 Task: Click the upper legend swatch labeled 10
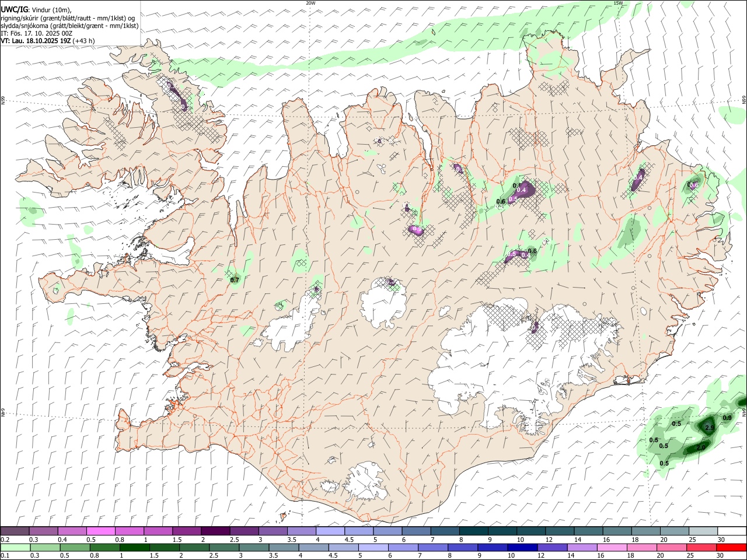click(x=531, y=531)
